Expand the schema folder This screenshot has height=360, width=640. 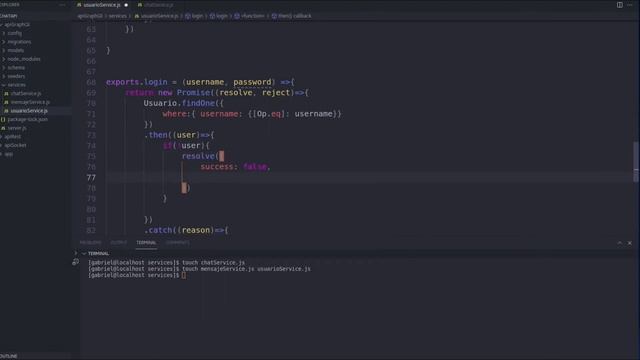pos(16,67)
